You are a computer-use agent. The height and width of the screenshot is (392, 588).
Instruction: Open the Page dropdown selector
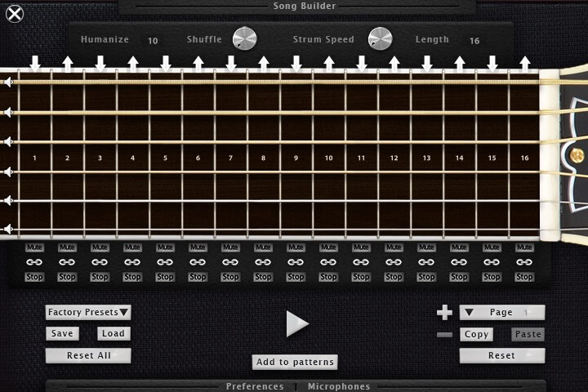coord(501,312)
